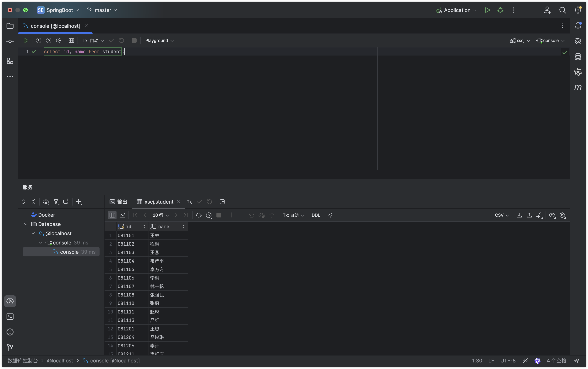This screenshot has height=369, width=588.
Task: Show the chart view for results
Action: point(122,215)
